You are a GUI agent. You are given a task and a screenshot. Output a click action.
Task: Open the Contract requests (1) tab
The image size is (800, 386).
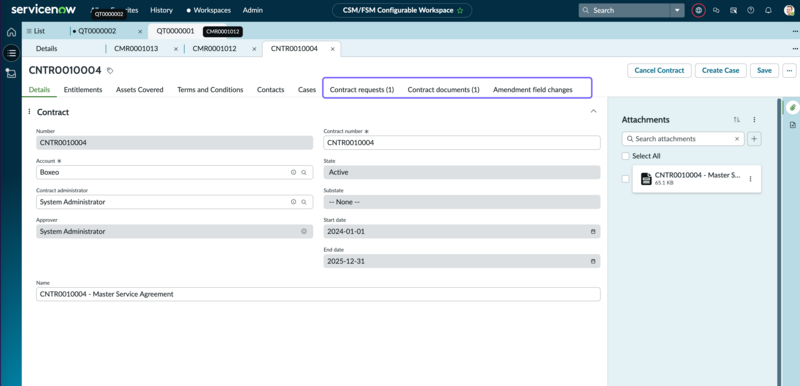pyautogui.click(x=362, y=90)
